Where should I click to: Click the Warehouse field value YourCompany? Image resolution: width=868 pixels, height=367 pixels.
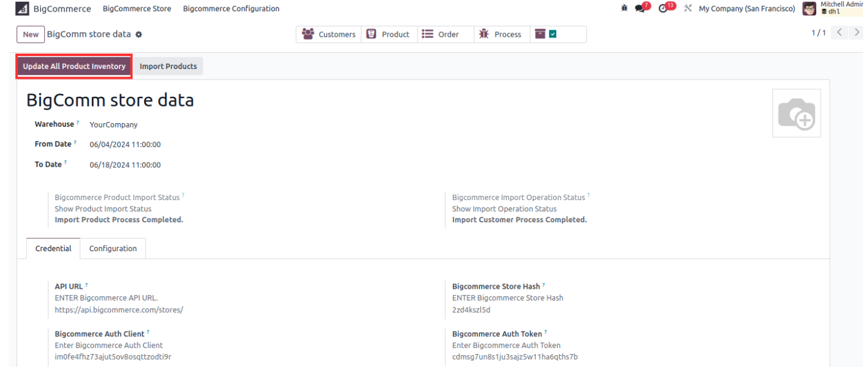(x=113, y=124)
